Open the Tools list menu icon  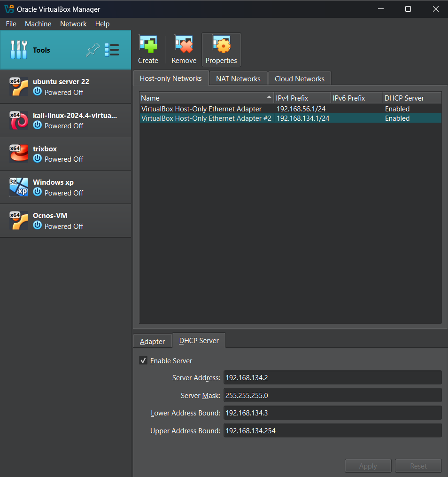[112, 50]
